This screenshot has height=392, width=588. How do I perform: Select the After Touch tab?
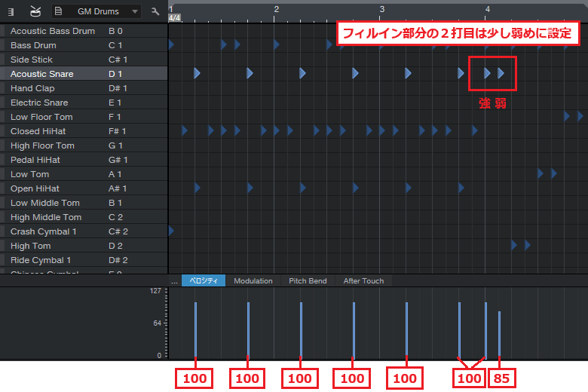point(363,281)
